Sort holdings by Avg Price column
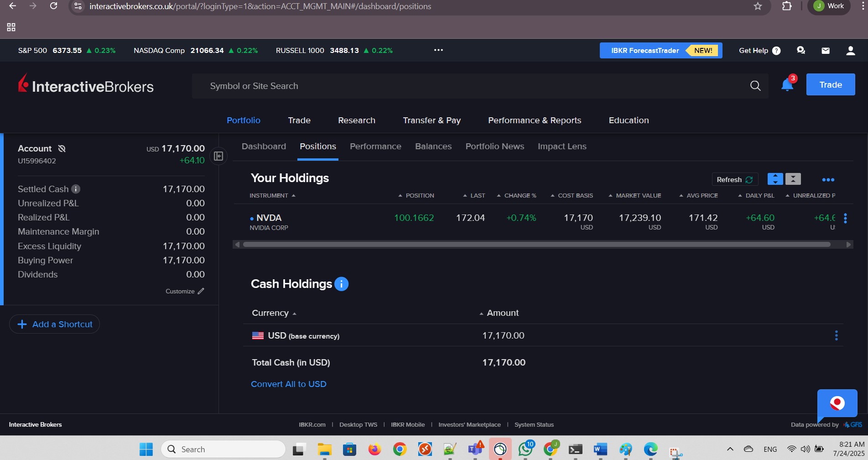This screenshot has height=460, width=868. tap(698, 195)
